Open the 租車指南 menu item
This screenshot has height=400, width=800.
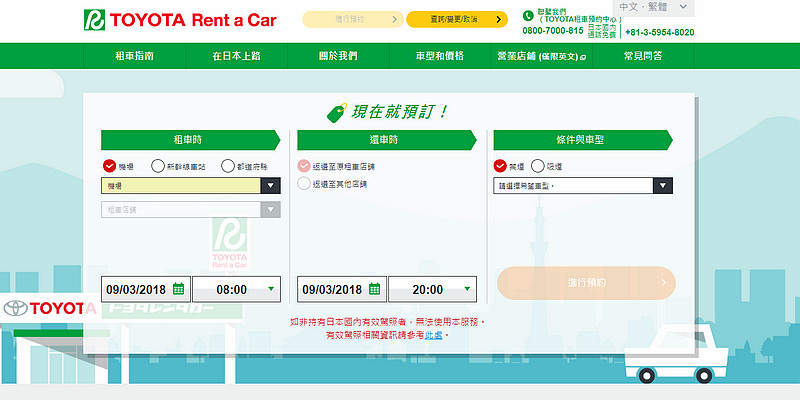pos(134,56)
